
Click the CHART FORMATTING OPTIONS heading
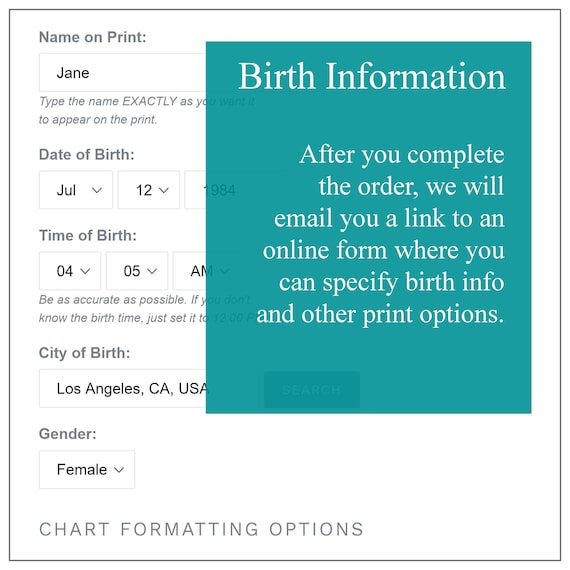[x=201, y=529]
